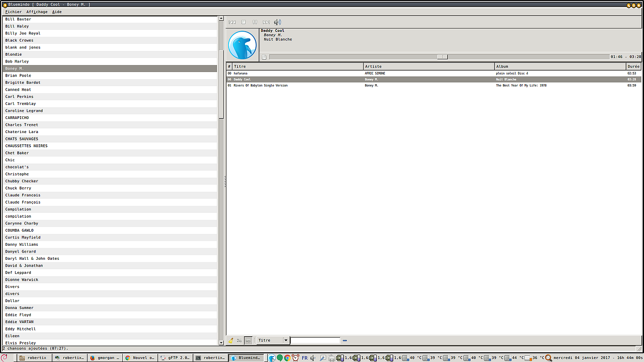Viewport: 644px width, 362px height.
Task: Clear the playlist with the broom icon
Action: [x=231, y=340]
